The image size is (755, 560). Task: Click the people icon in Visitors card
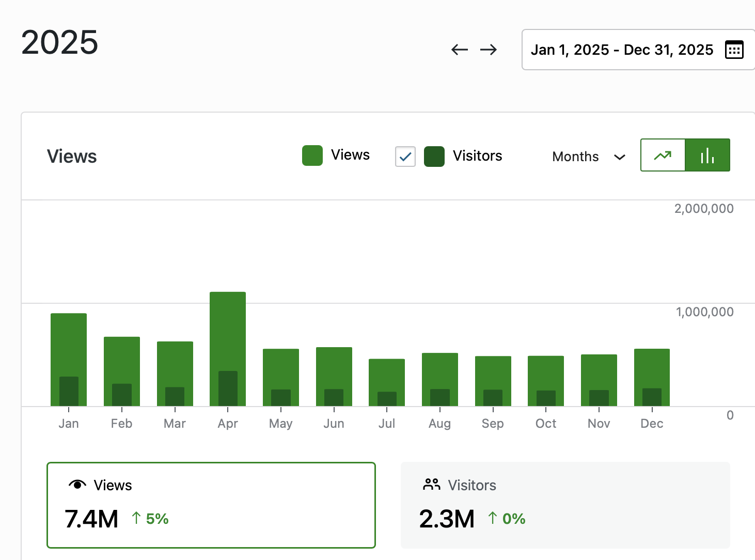point(431,485)
